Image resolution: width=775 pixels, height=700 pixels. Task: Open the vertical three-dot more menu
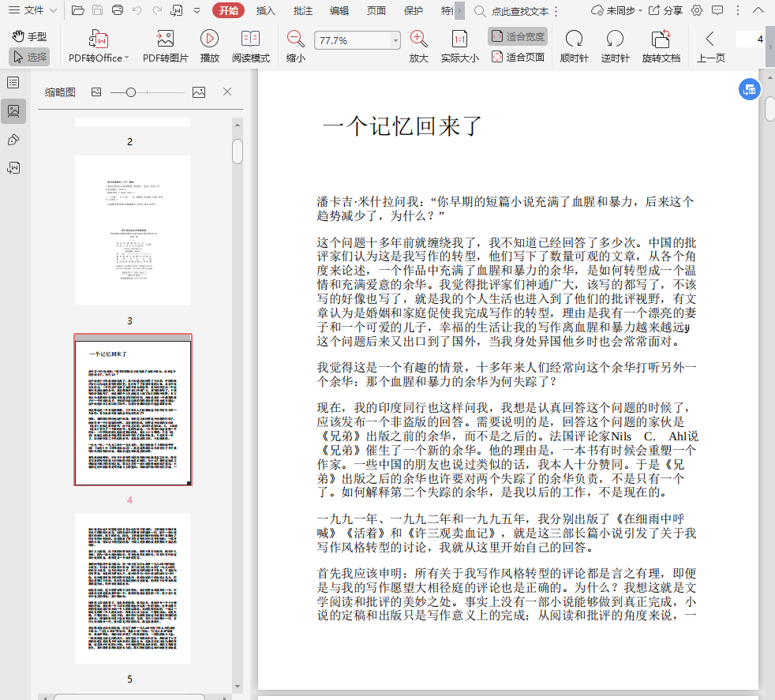pos(737,10)
